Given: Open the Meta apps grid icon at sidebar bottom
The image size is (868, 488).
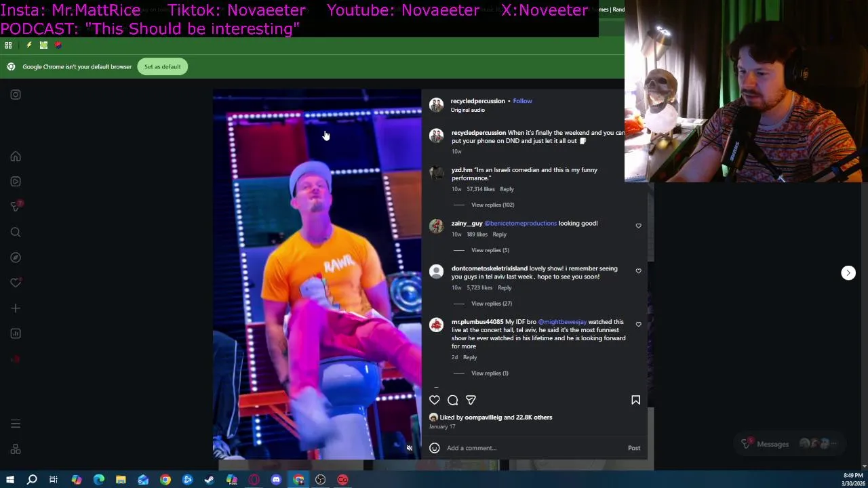Looking at the screenshot, I should pos(16,449).
